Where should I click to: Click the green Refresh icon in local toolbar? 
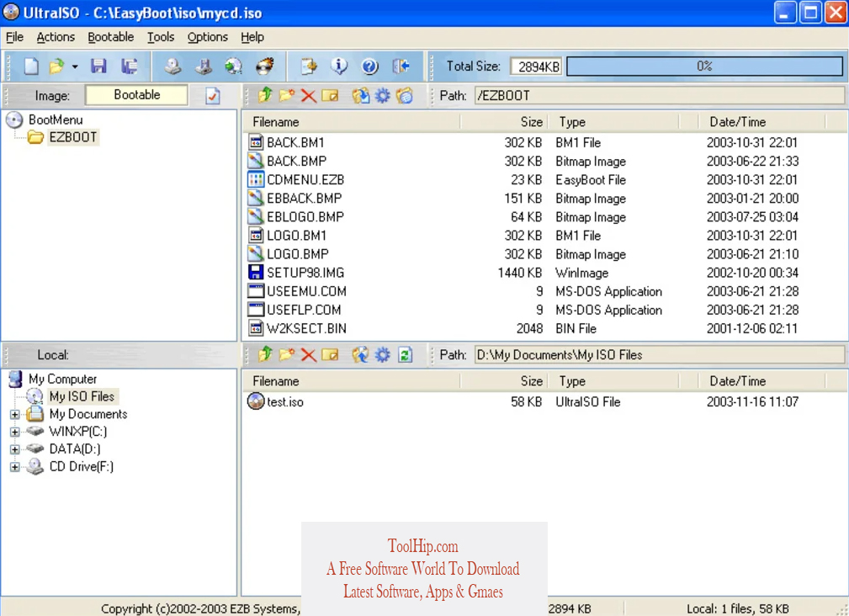tap(405, 354)
